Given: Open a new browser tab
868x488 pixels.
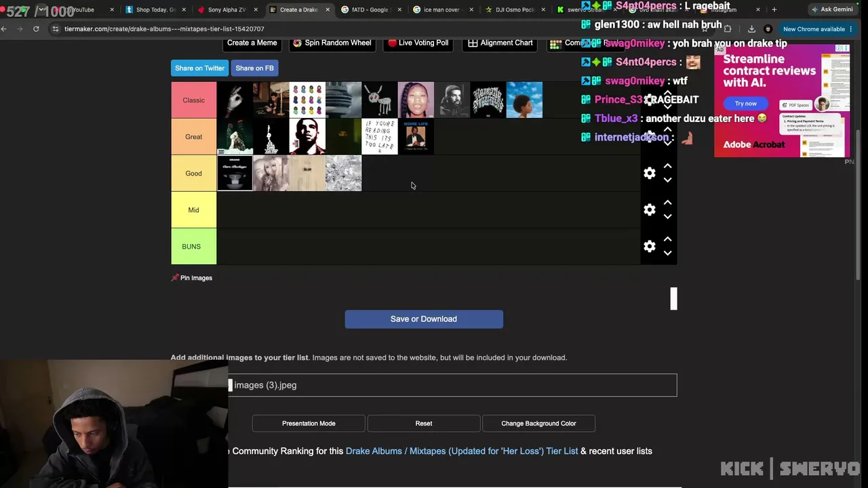Looking at the screenshot, I should coord(774,9).
